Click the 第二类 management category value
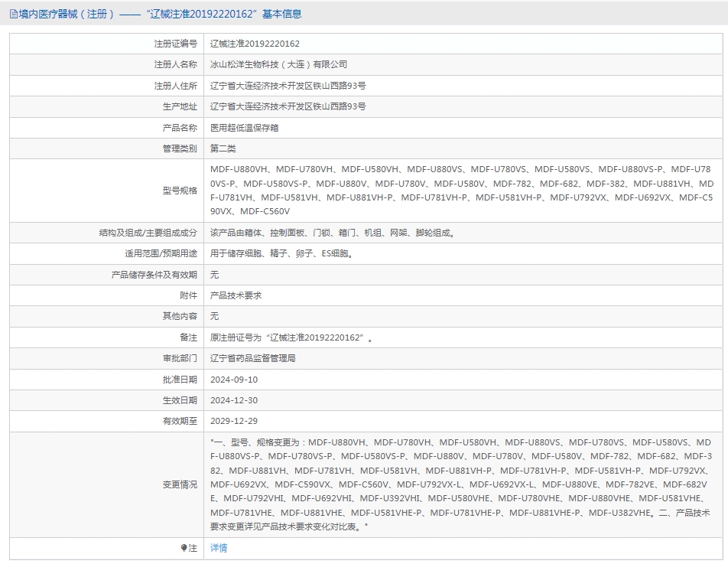The width and height of the screenshot is (728, 564). 223,148
